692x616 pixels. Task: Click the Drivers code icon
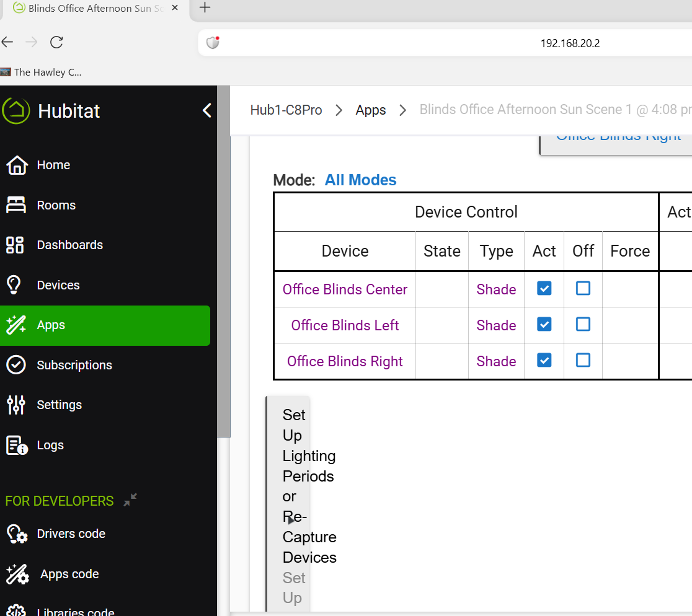[16, 534]
